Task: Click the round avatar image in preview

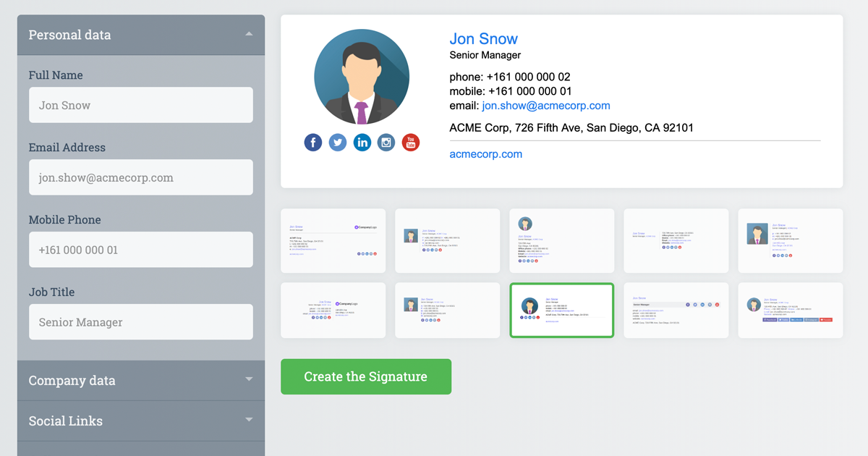Action: pyautogui.click(x=362, y=77)
